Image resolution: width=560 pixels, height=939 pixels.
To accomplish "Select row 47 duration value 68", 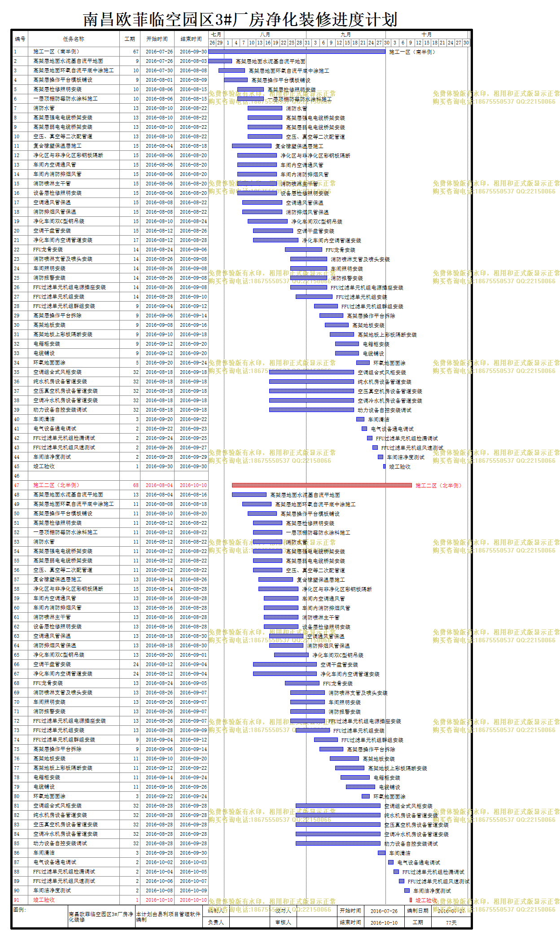I will [x=136, y=485].
